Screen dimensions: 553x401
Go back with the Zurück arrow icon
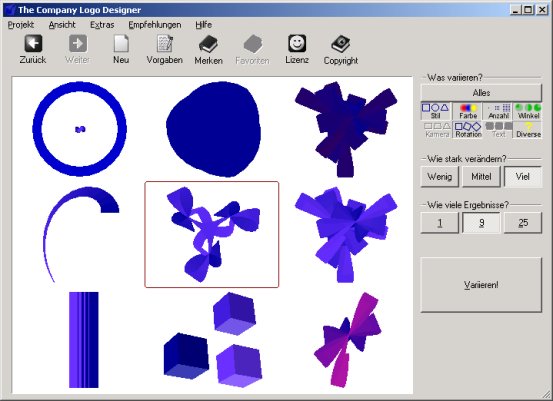(33, 43)
